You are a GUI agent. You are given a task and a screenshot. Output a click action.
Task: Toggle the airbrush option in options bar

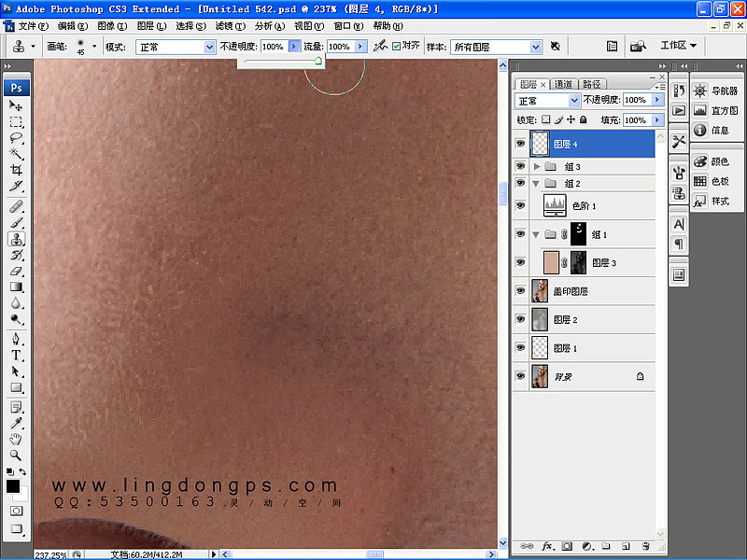tap(380, 46)
